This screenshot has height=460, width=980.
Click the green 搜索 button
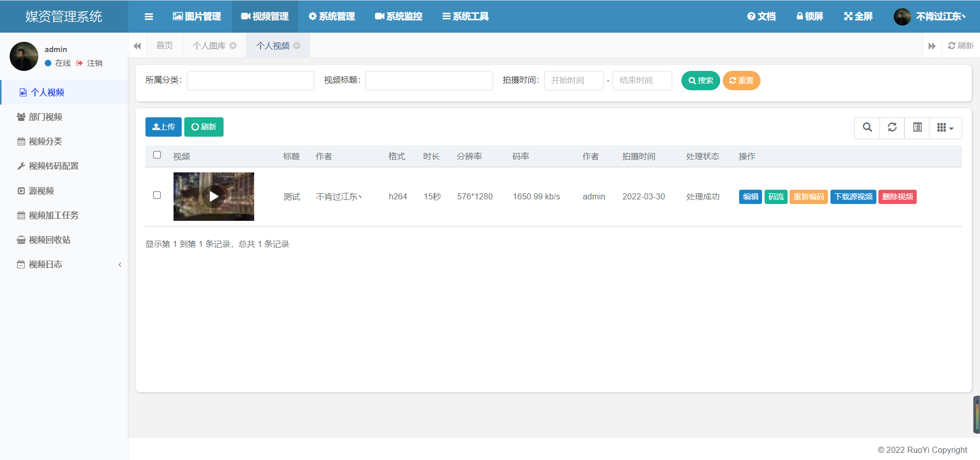(x=701, y=80)
